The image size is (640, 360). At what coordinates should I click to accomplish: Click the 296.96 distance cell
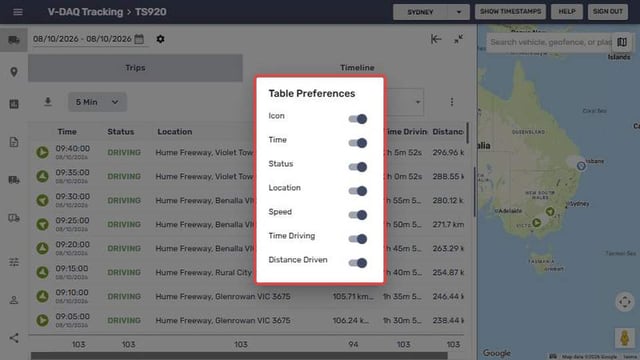pos(448,152)
